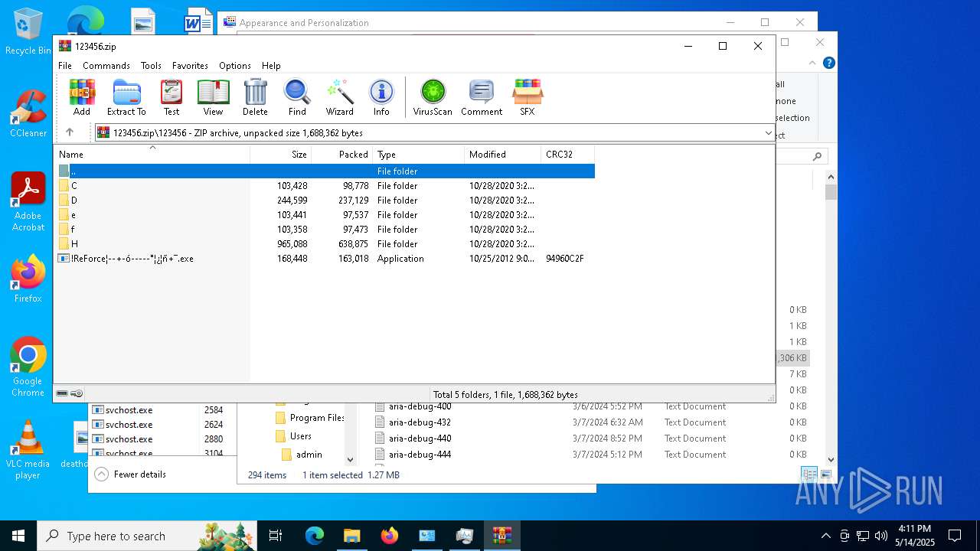This screenshot has height=551, width=980.
Task: Click the Explorer tree scroll down arrow
Action: [351, 460]
